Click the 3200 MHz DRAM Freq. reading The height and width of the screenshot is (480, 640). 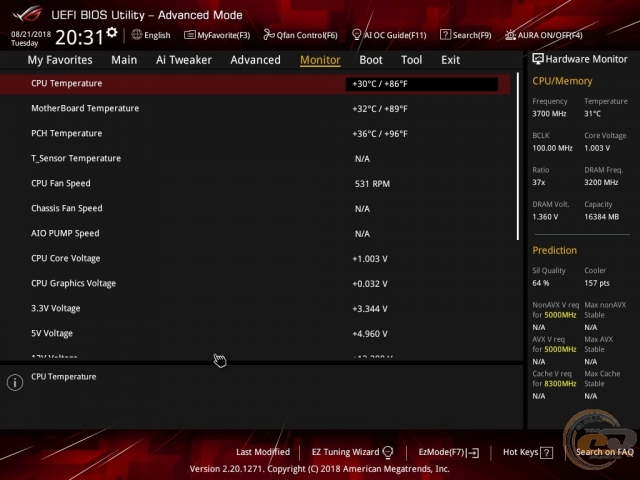pos(601,182)
